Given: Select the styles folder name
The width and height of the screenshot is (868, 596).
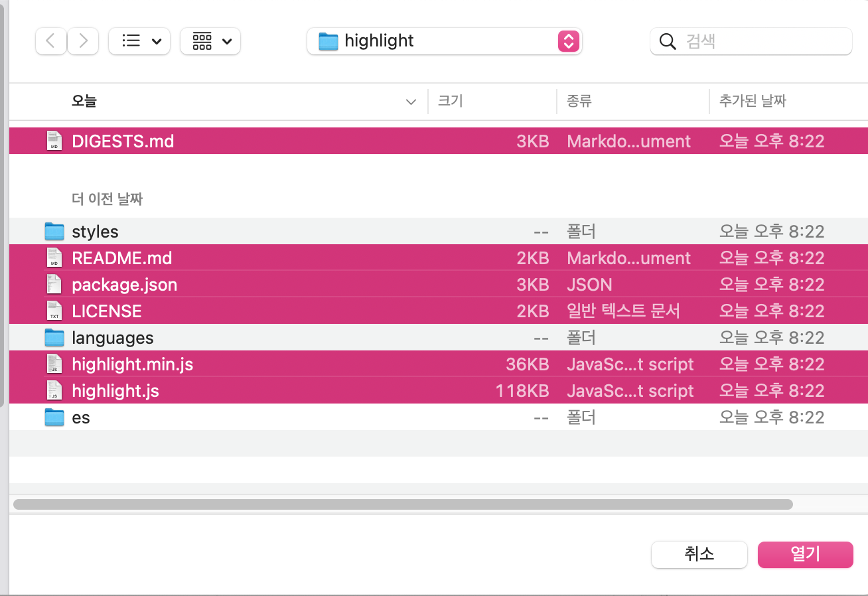Looking at the screenshot, I should (x=95, y=232).
